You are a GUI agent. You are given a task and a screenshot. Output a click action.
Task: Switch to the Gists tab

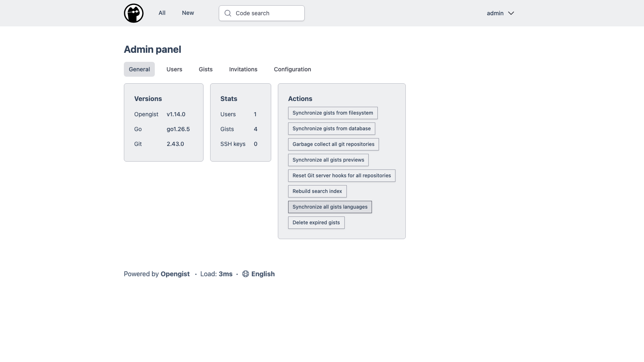(206, 69)
